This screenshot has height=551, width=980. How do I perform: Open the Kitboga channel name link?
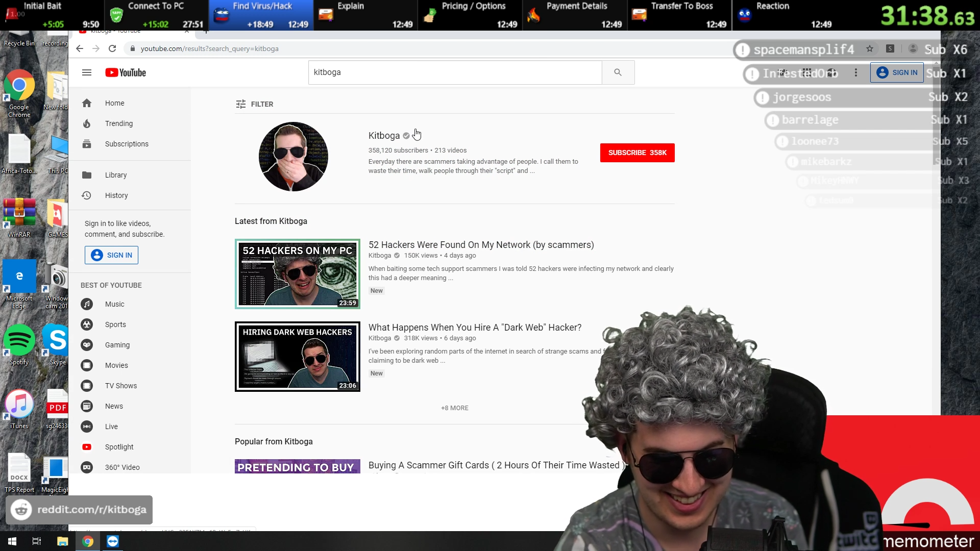pyautogui.click(x=384, y=136)
